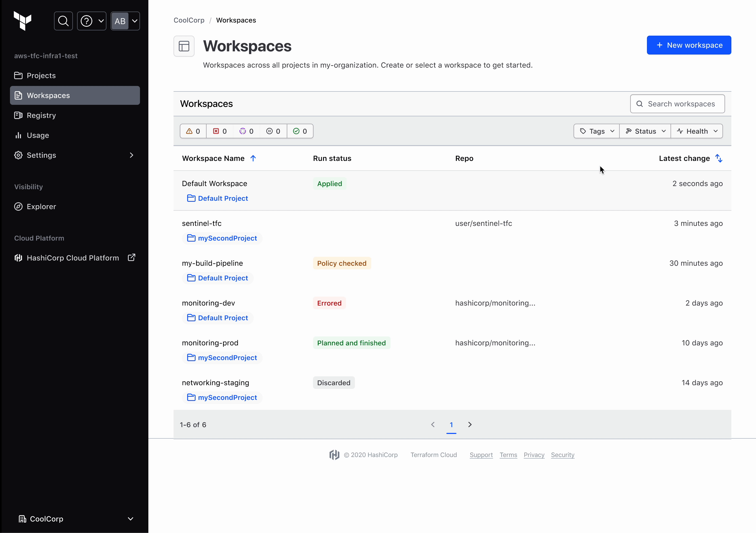Open mySecondProject link under sentinel-tfc
The height and width of the screenshot is (533, 756).
click(227, 238)
